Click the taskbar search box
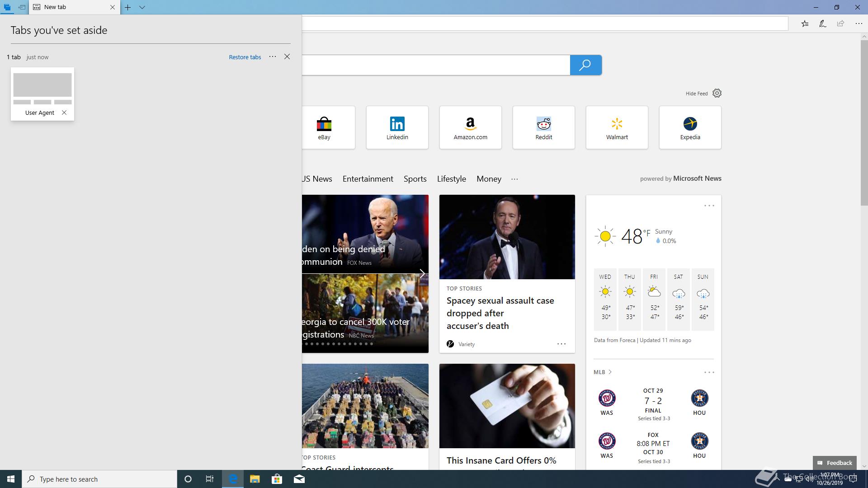The width and height of the screenshot is (868, 488). click(99, 479)
